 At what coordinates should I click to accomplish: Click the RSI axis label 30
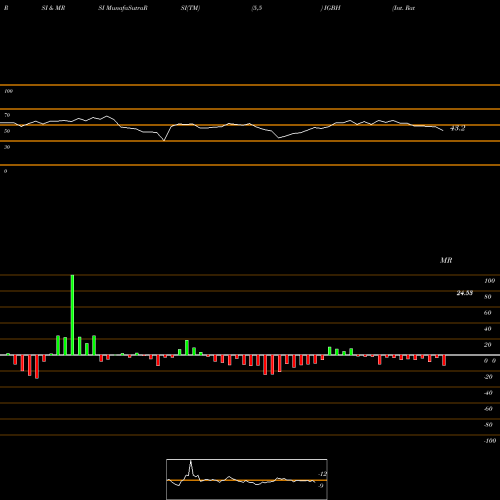click(7, 147)
